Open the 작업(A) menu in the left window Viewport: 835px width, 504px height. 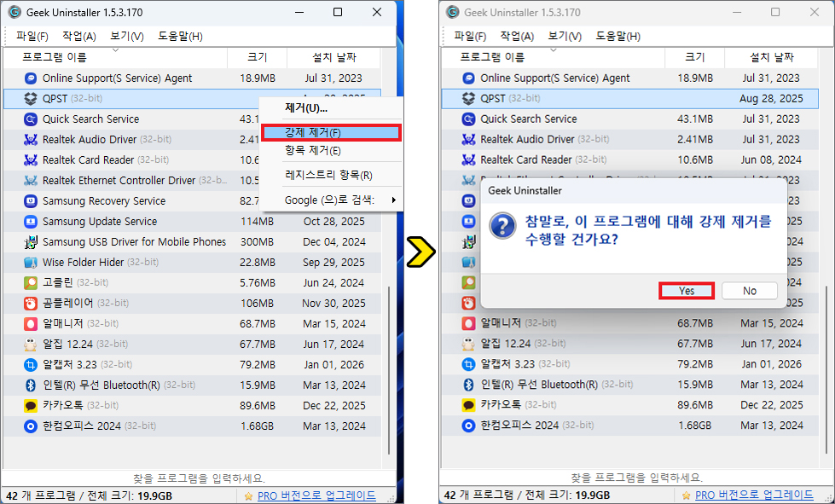(x=79, y=36)
